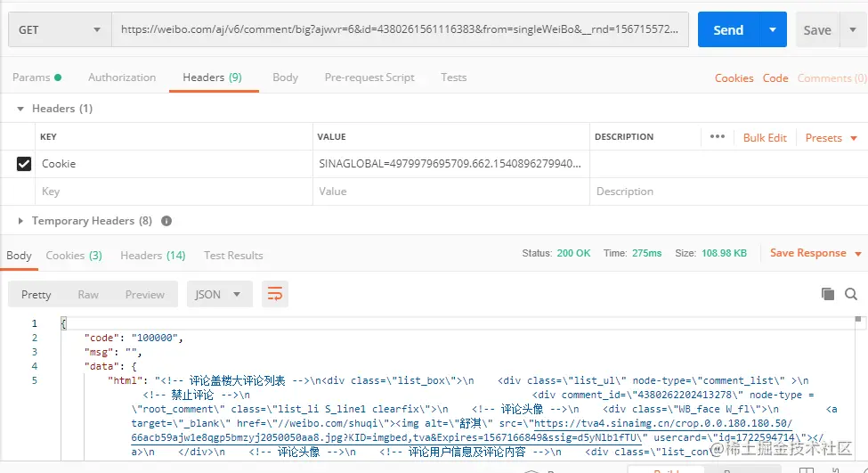Open the Pre-request Script tab
This screenshot has width=868, height=473.
pyautogui.click(x=369, y=77)
